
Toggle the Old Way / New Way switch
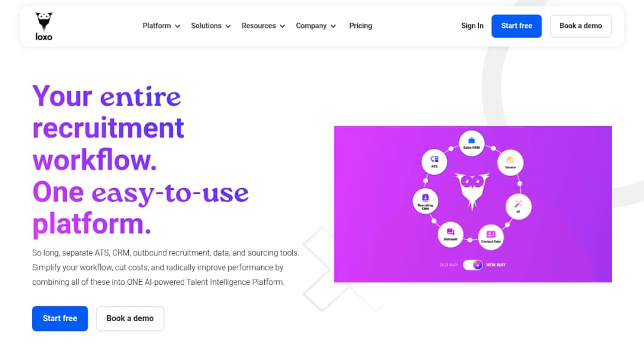[473, 264]
